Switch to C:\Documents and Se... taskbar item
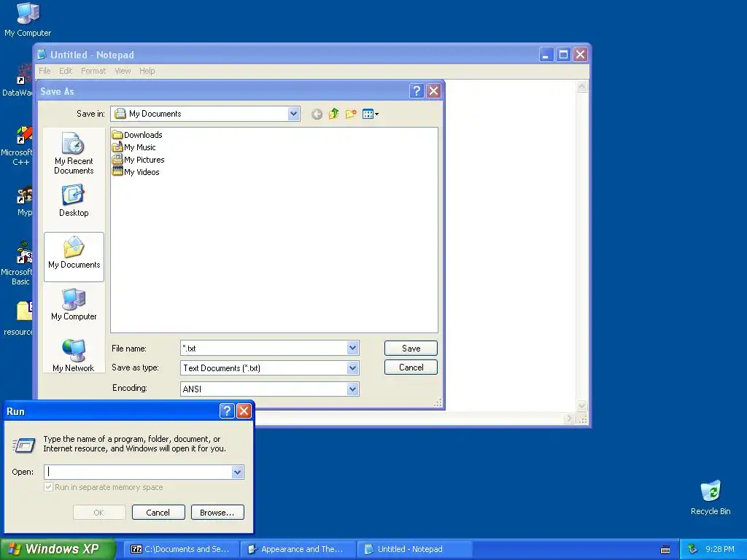 181,549
